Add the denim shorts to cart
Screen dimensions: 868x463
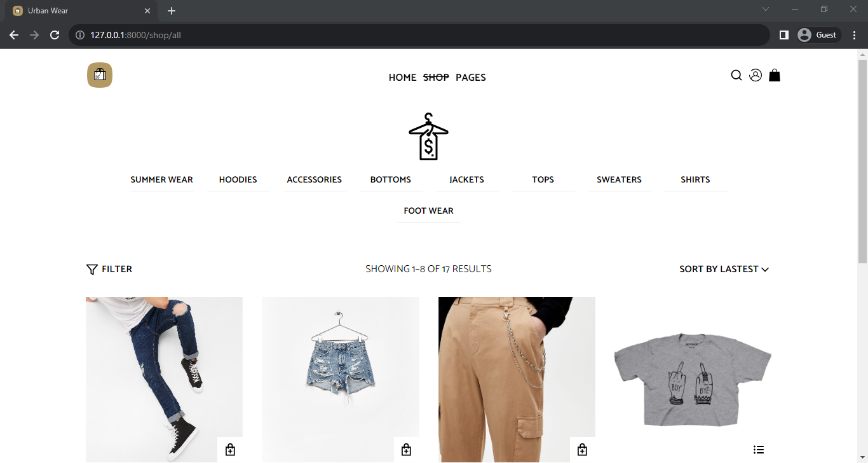(406, 450)
